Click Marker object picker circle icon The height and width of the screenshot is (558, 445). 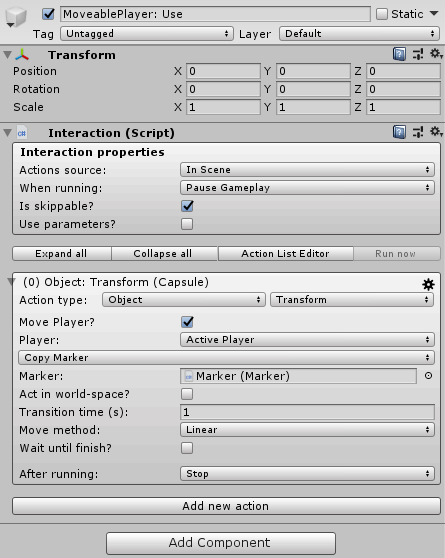[429, 375]
